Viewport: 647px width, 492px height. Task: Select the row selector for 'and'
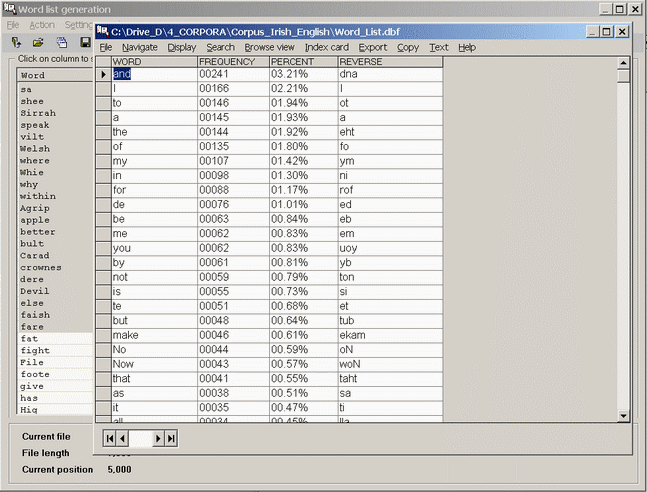point(103,74)
